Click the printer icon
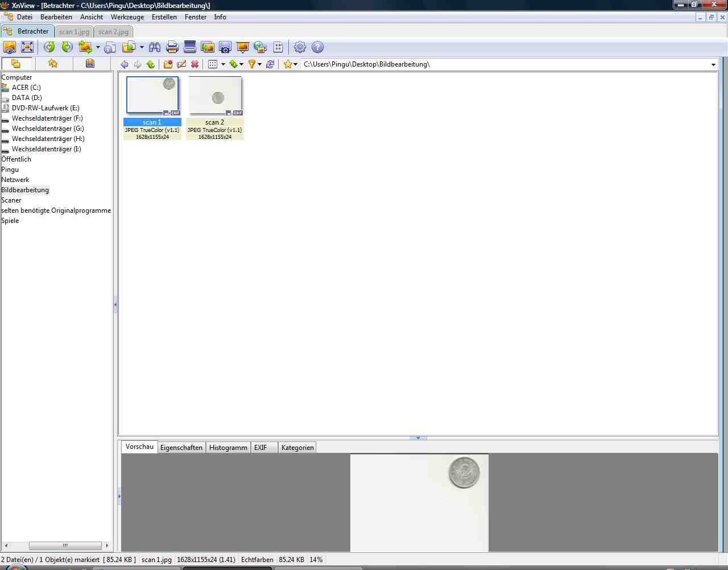This screenshot has width=728, height=570. coord(172,47)
